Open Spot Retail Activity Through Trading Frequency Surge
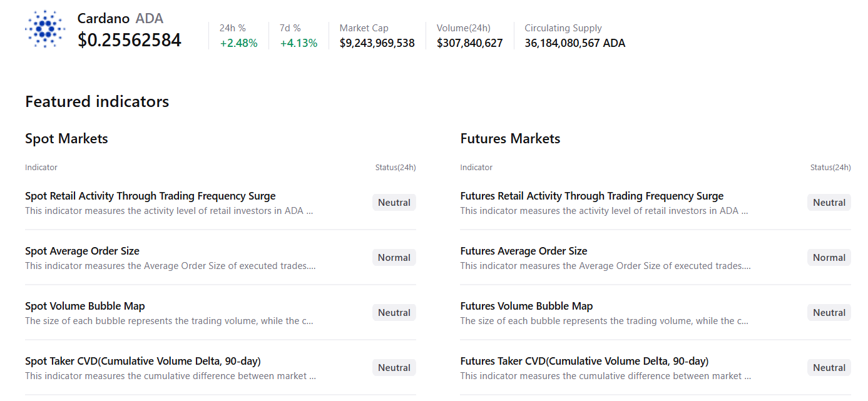The height and width of the screenshot is (401, 868). click(150, 196)
